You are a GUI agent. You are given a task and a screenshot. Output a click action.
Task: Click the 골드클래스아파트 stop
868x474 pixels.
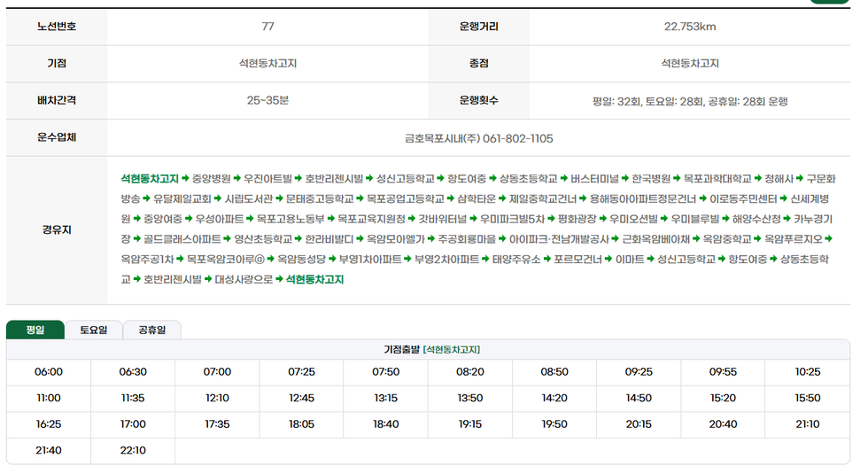click(x=182, y=239)
